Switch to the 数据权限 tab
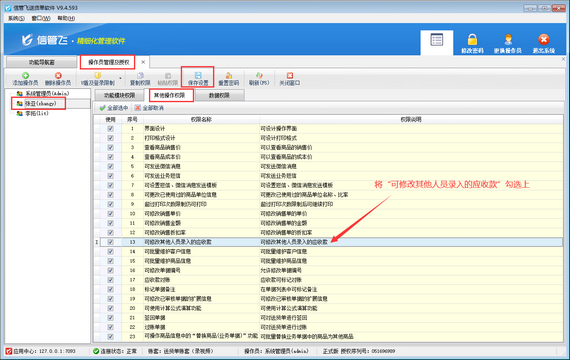The height and width of the screenshot is (360, 570). [x=219, y=95]
